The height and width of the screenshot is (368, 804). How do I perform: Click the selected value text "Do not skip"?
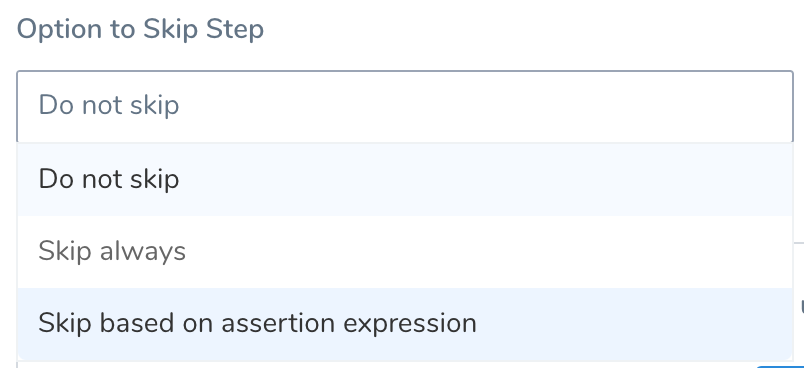point(109,106)
